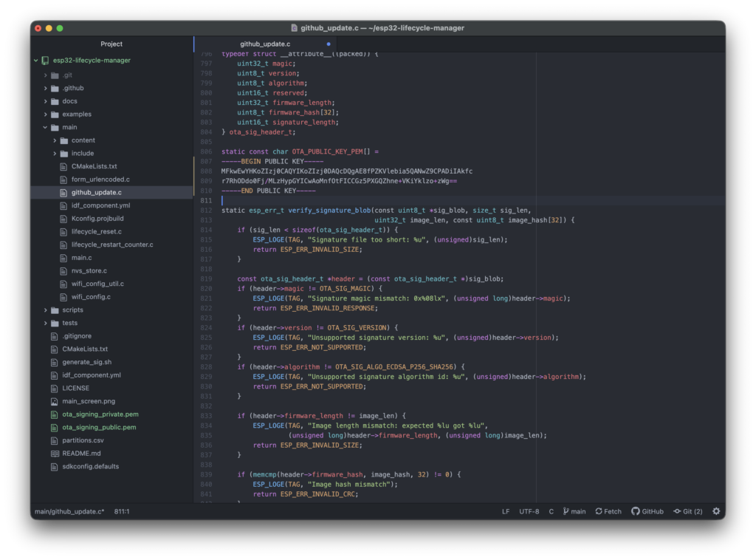Click Fetch in the status bar
This screenshot has height=560, width=756.
(608, 511)
